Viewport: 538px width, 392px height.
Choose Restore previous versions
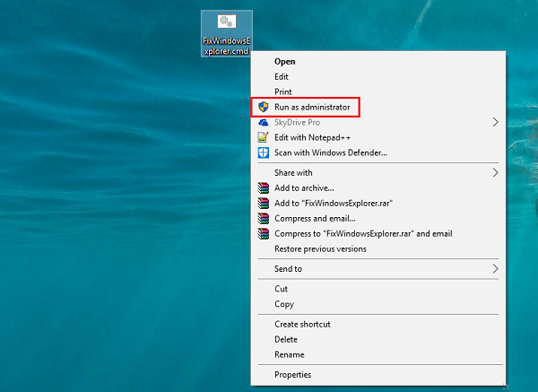[320, 248]
